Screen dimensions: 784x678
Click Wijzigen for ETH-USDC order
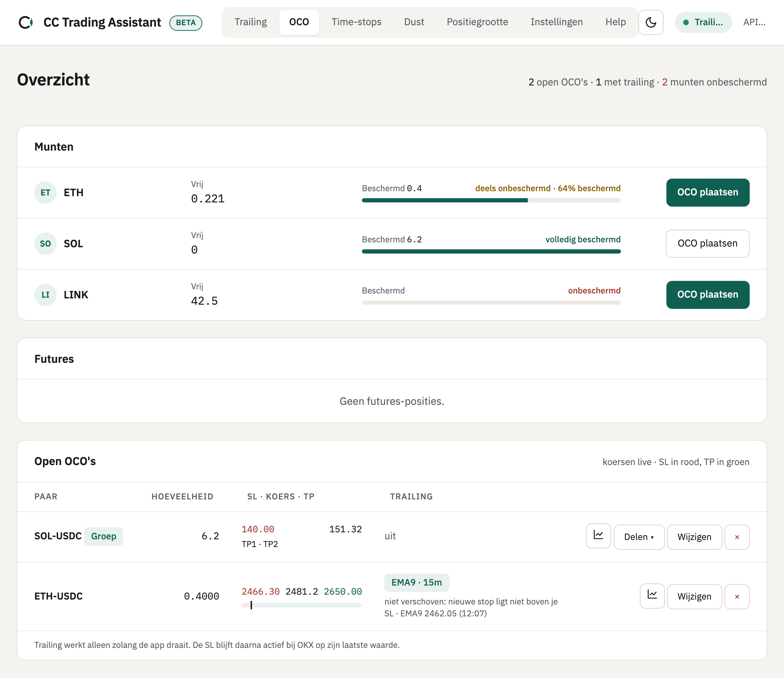coord(694,597)
